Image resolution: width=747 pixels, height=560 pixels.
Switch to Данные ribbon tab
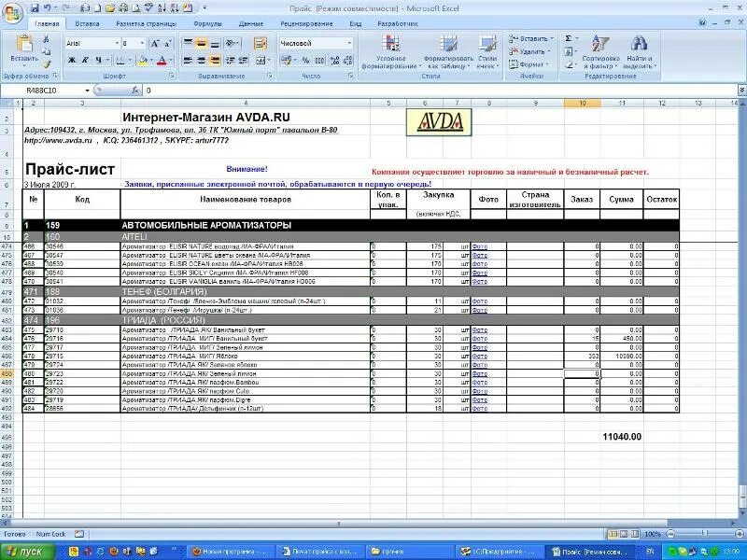tap(251, 23)
